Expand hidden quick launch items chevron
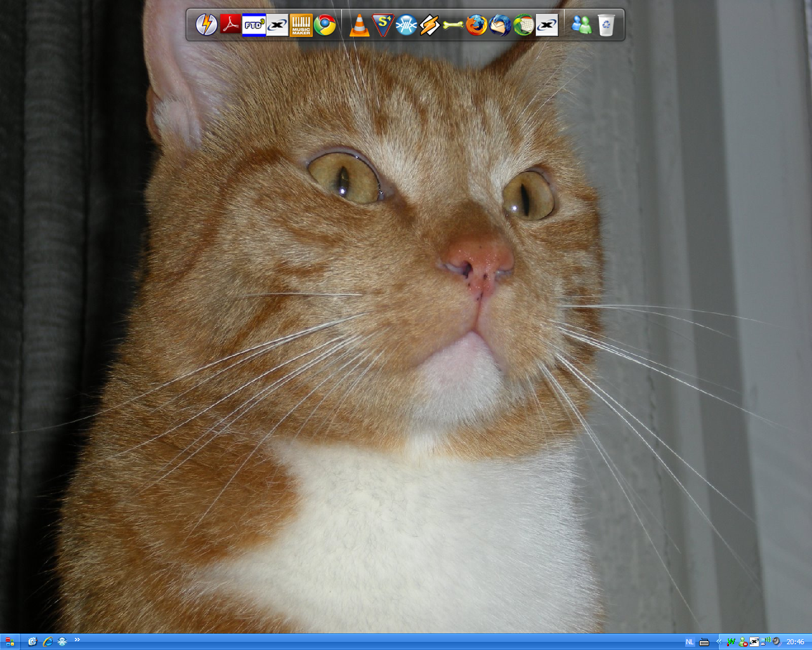This screenshot has height=650, width=812. [77, 639]
